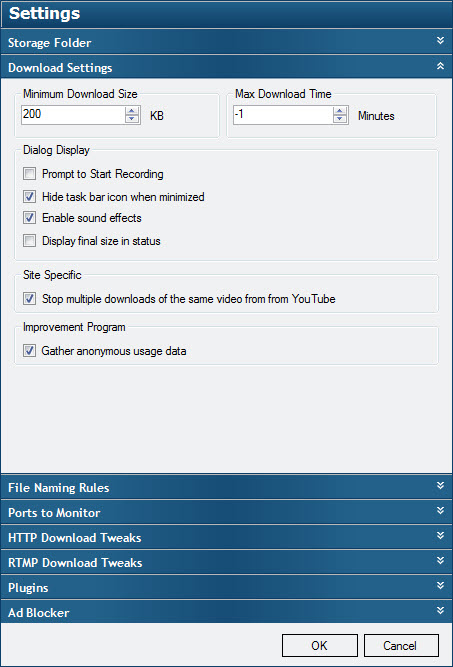Click the 'Improvement Program' group label

pos(74,327)
